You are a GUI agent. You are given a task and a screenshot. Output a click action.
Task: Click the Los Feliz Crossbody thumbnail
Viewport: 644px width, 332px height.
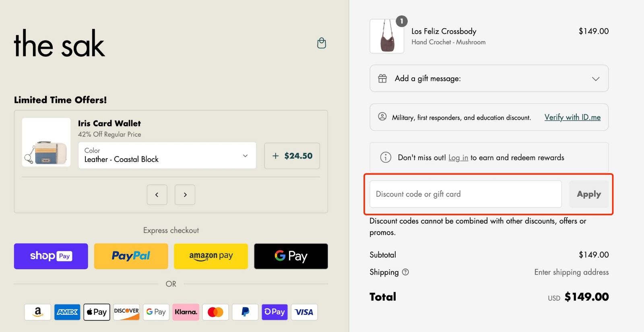click(387, 36)
